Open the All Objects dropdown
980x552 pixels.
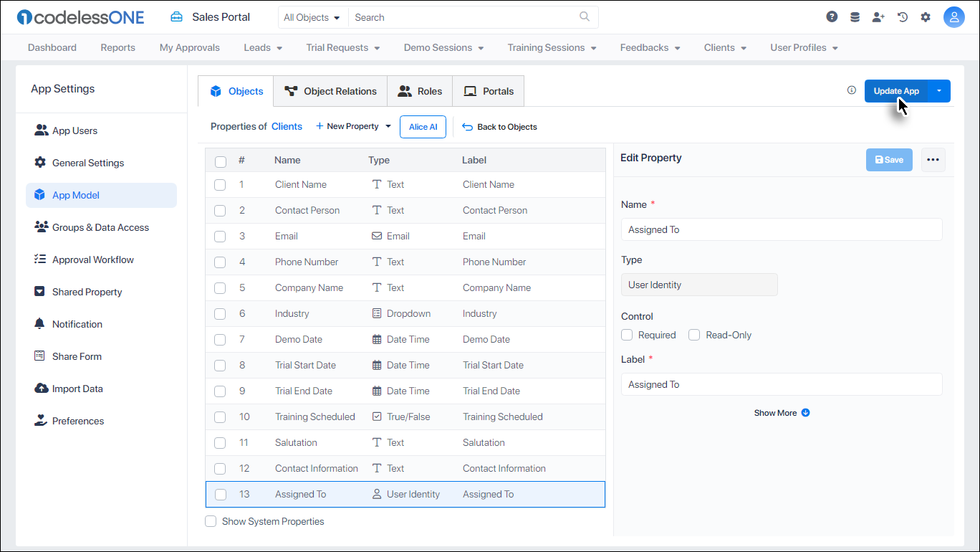[312, 16]
